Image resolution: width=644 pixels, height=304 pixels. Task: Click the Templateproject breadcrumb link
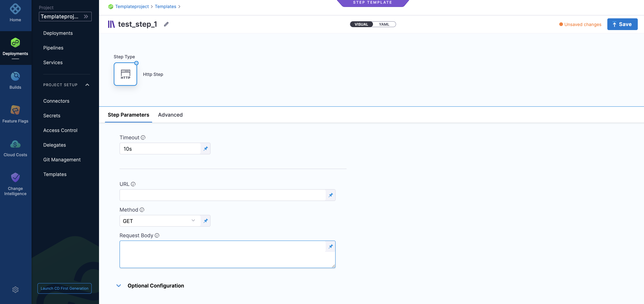(x=132, y=6)
